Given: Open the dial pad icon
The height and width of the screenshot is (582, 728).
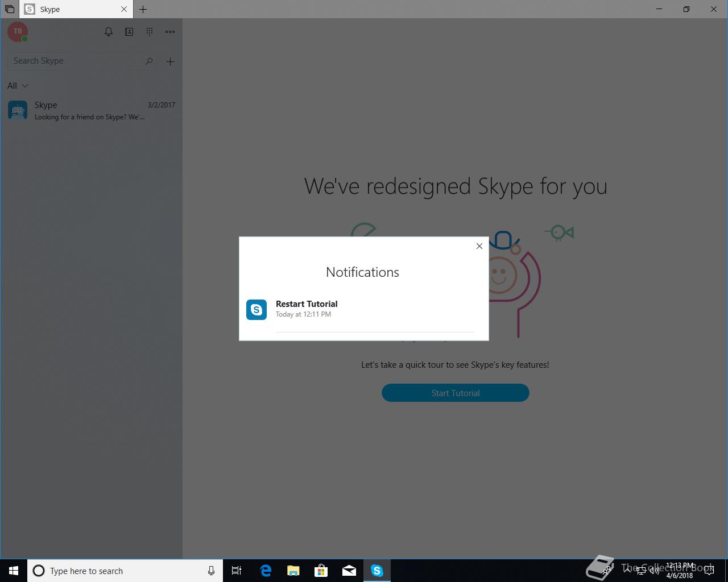Looking at the screenshot, I should point(150,32).
